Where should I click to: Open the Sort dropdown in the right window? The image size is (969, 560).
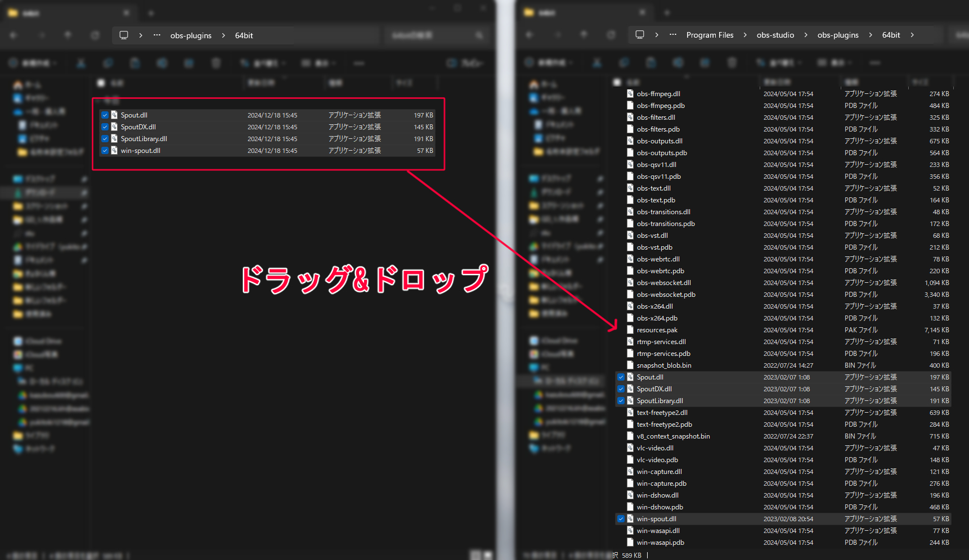tap(780, 62)
